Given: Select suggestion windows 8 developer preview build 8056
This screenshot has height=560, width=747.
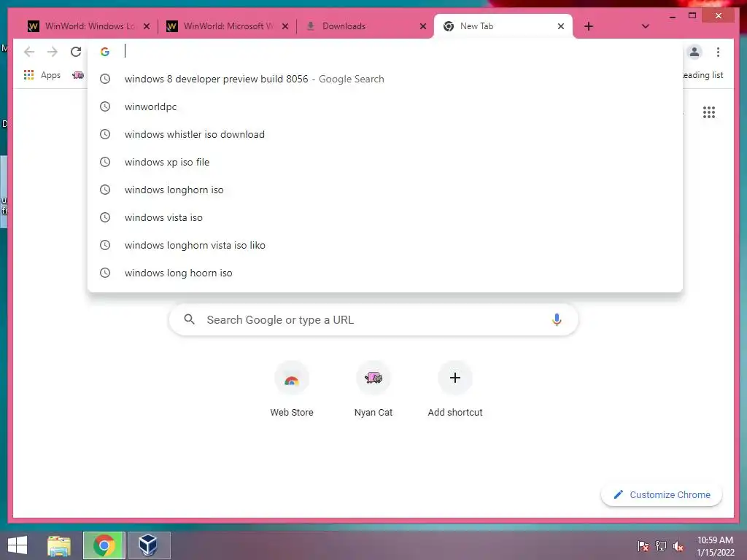Looking at the screenshot, I should (385, 79).
